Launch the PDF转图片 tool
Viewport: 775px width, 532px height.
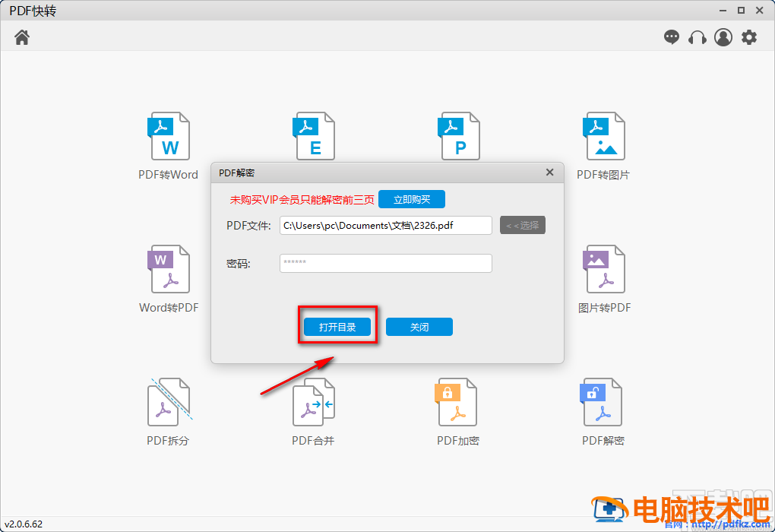click(x=603, y=147)
